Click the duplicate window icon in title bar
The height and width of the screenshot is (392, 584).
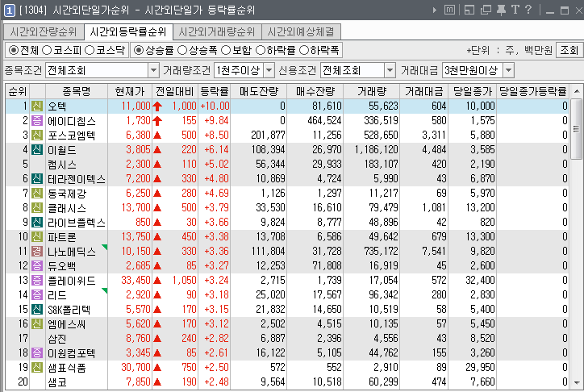486,10
